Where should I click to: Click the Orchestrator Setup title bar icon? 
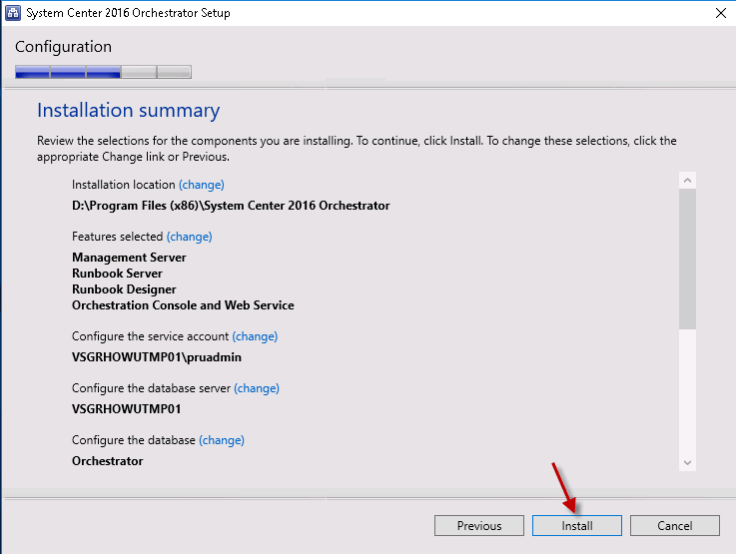pyautogui.click(x=14, y=13)
